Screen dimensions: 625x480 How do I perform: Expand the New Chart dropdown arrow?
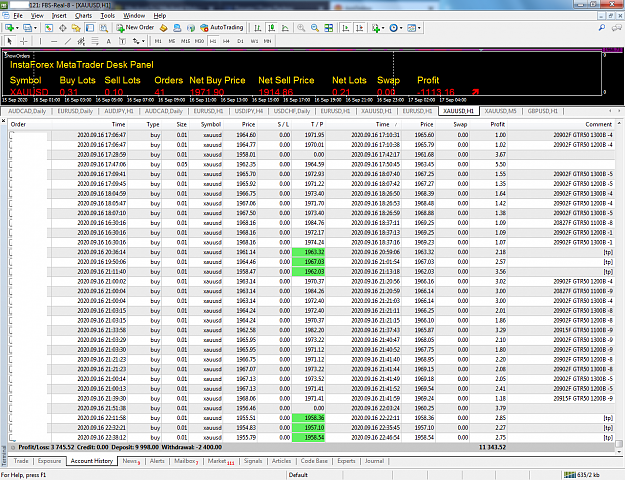17,28
